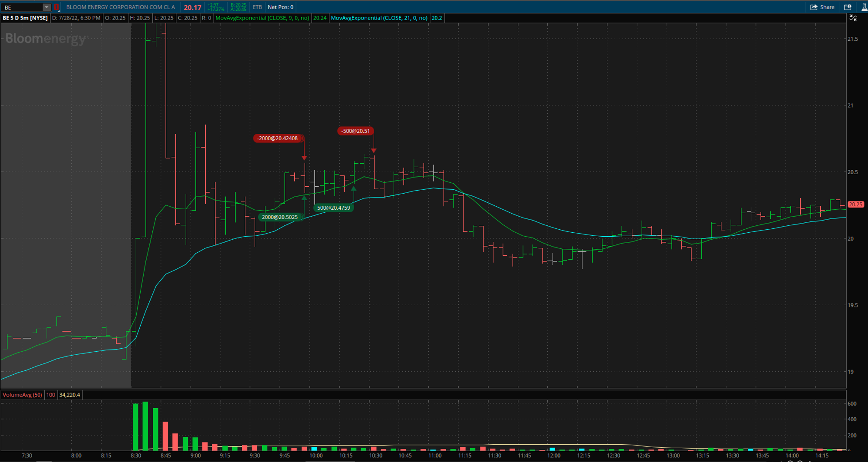Click the price 20.17 quote display
The width and height of the screenshot is (868, 462).
coord(192,7)
